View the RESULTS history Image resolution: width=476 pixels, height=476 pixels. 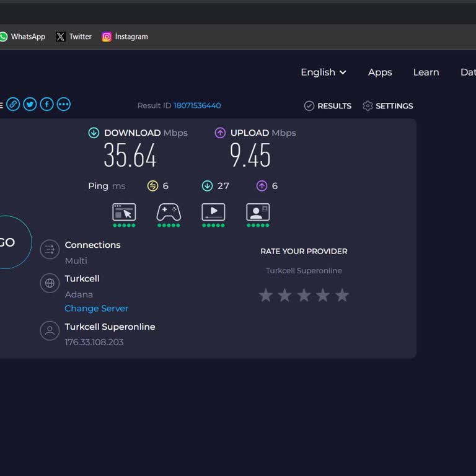pyautogui.click(x=328, y=106)
